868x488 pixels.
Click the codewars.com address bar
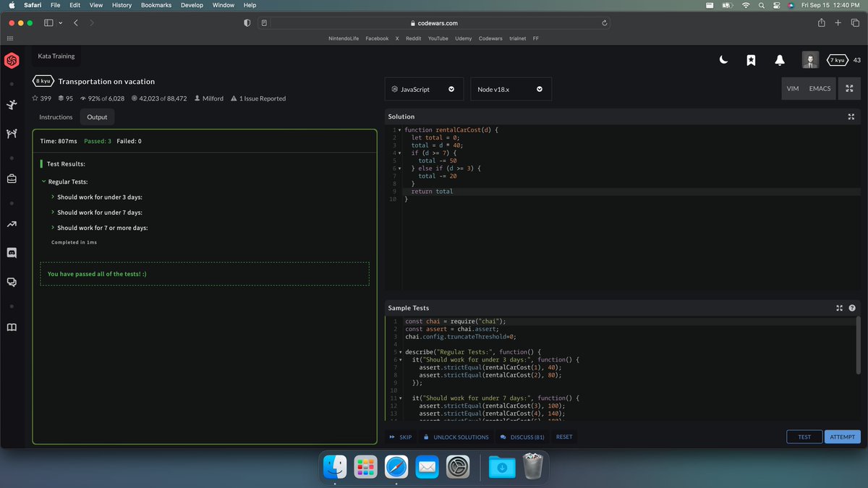click(x=434, y=23)
